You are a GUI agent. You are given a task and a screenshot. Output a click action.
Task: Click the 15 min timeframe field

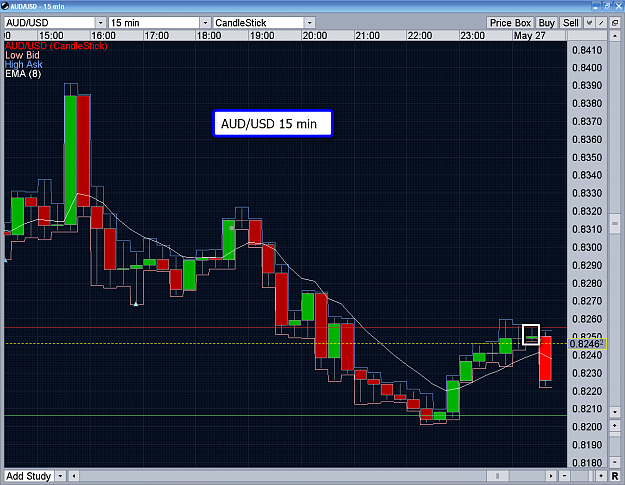(x=154, y=23)
